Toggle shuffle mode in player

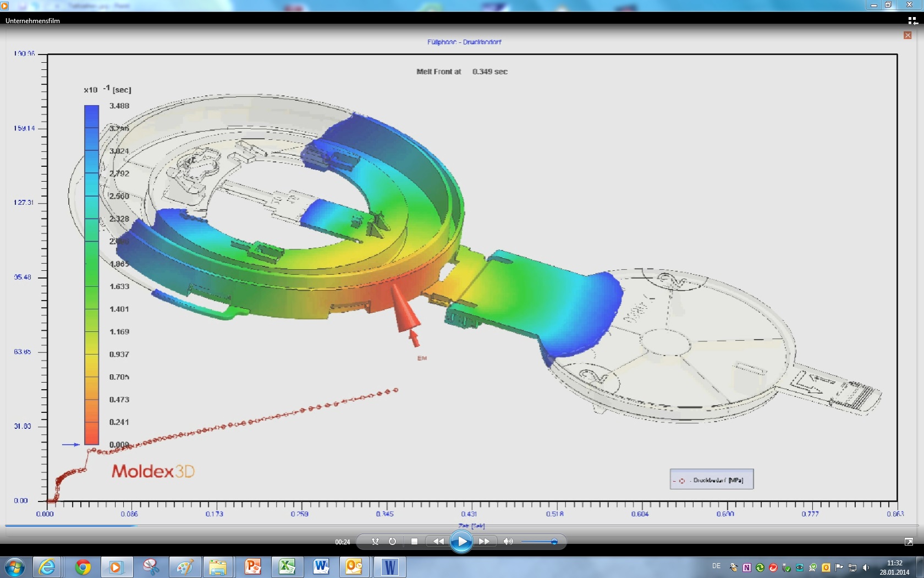coord(375,542)
